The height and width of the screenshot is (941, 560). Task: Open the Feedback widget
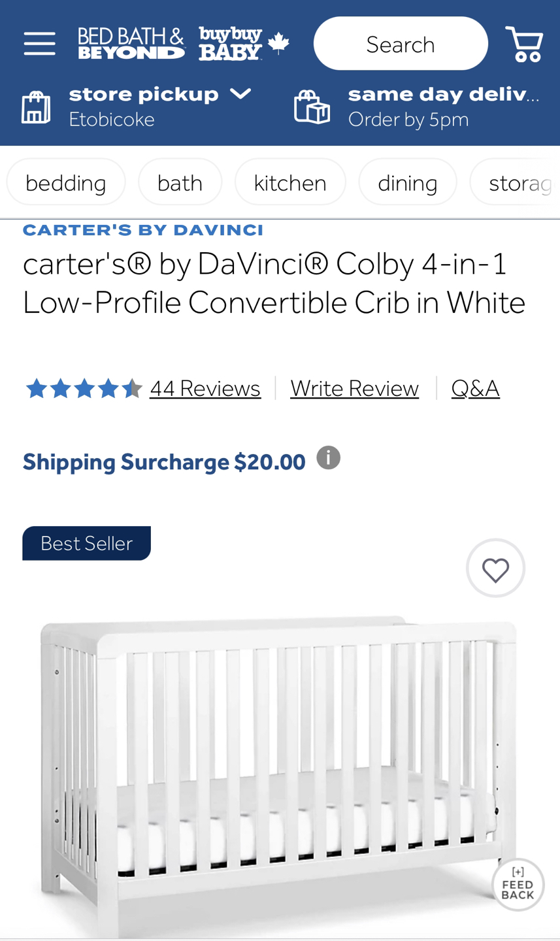tap(518, 884)
